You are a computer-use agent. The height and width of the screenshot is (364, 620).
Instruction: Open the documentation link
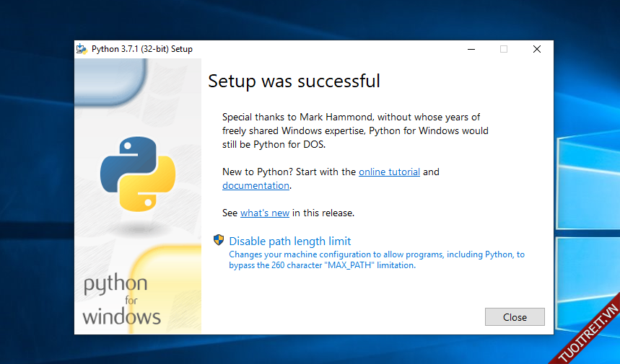256,186
